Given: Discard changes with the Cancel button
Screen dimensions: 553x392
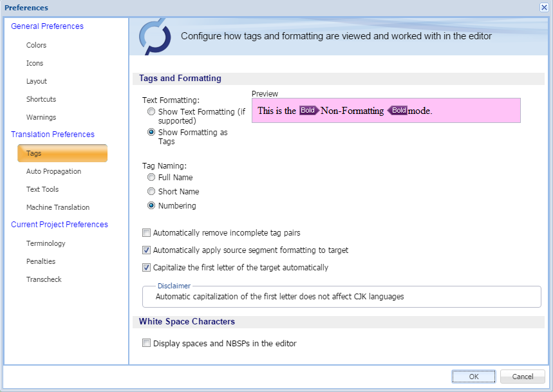Looking at the screenshot, I should point(522,377).
